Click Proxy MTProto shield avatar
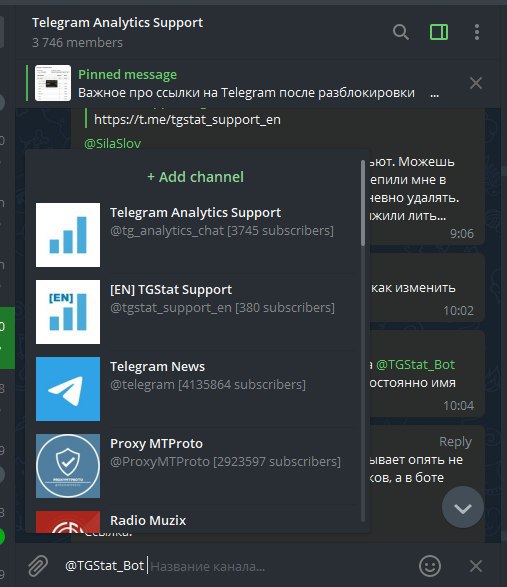 pyautogui.click(x=68, y=466)
